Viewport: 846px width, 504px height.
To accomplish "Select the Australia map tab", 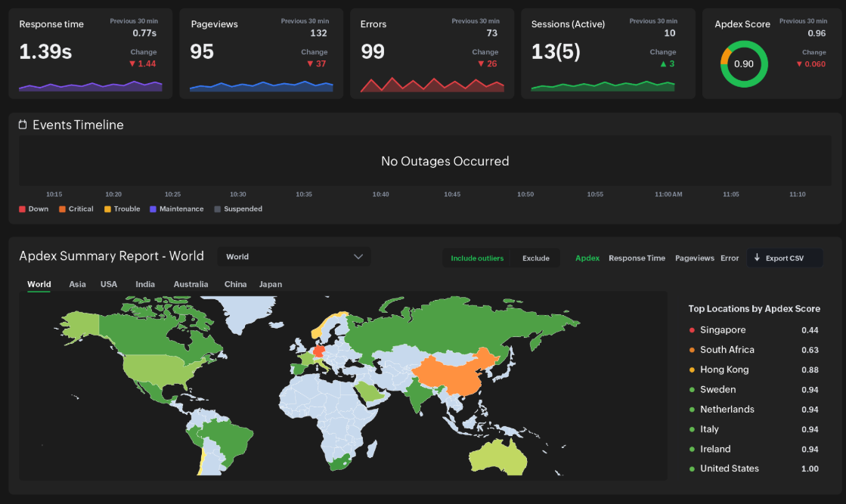I will [x=191, y=285].
